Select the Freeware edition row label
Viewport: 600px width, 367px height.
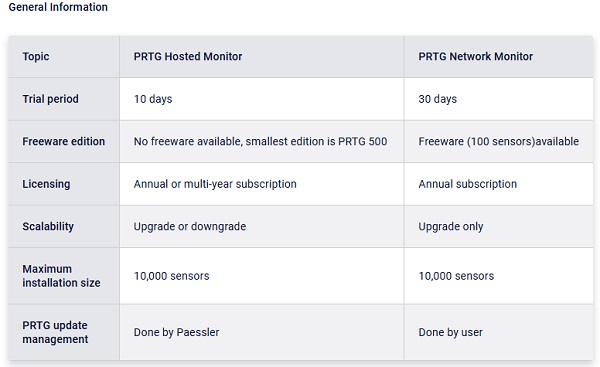(64, 142)
